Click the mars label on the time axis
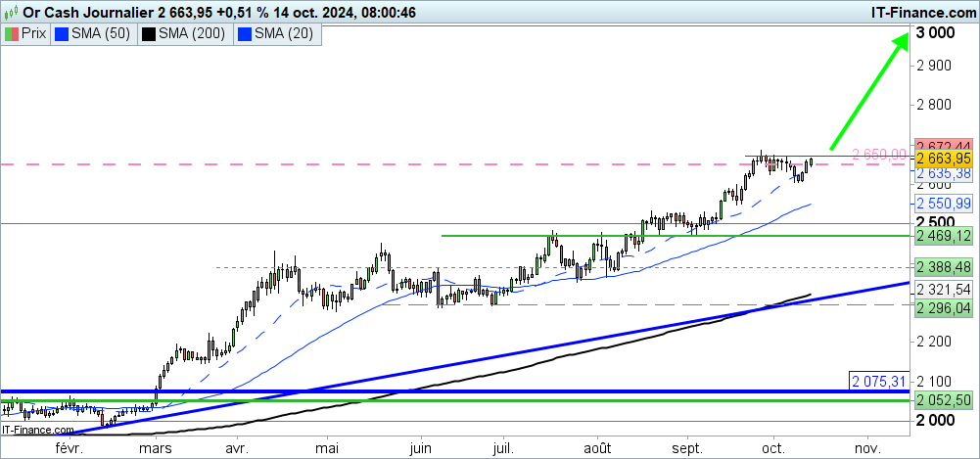This screenshot has width=980, height=459. click(x=158, y=447)
